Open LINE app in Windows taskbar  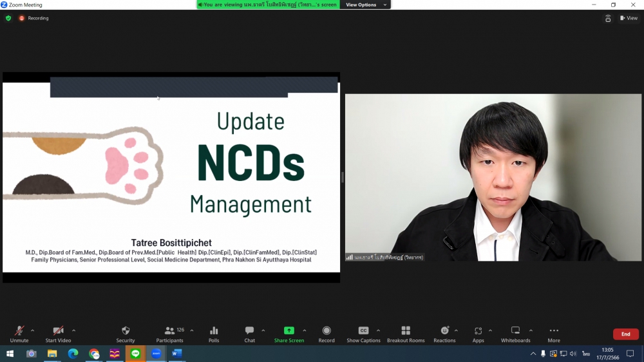135,354
